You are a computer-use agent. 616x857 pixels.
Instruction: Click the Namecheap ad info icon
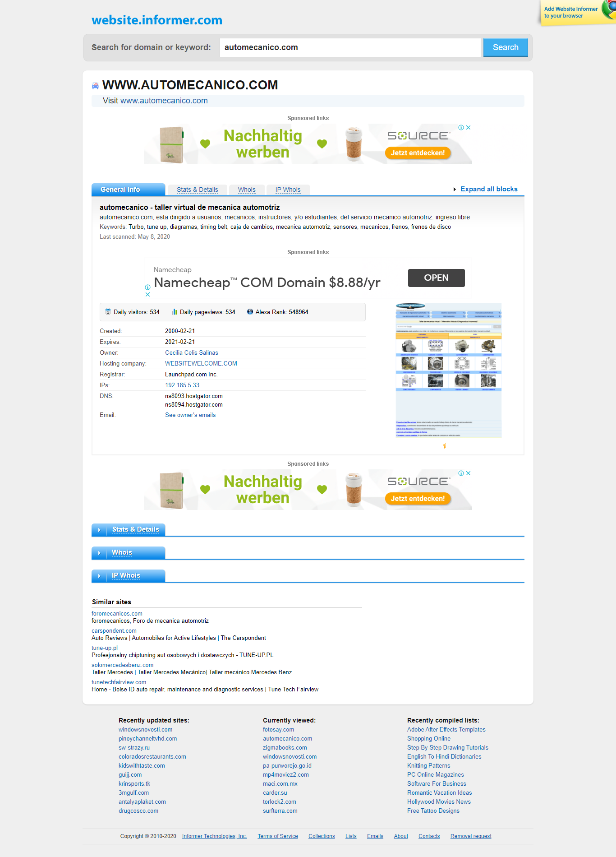pyautogui.click(x=147, y=287)
